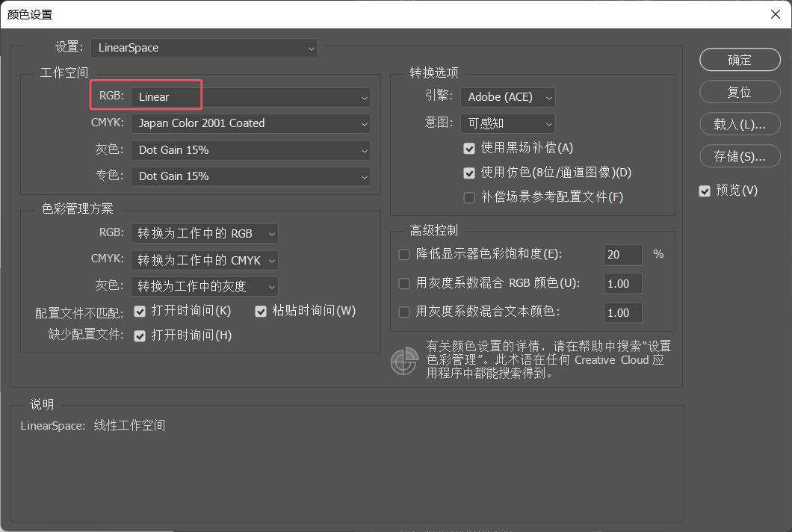This screenshot has height=532, width=792.
Task: Click the 转换选项 group label
Action: [x=434, y=72]
